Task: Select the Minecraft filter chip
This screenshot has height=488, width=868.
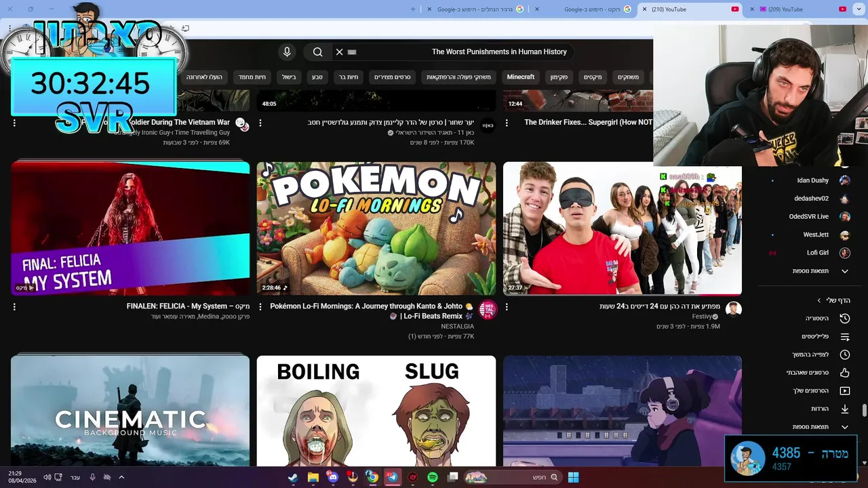Action: [x=521, y=77]
